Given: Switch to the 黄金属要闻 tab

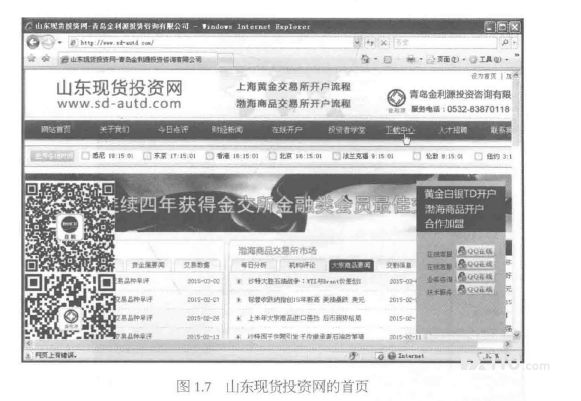Looking at the screenshot, I should click(x=148, y=265).
